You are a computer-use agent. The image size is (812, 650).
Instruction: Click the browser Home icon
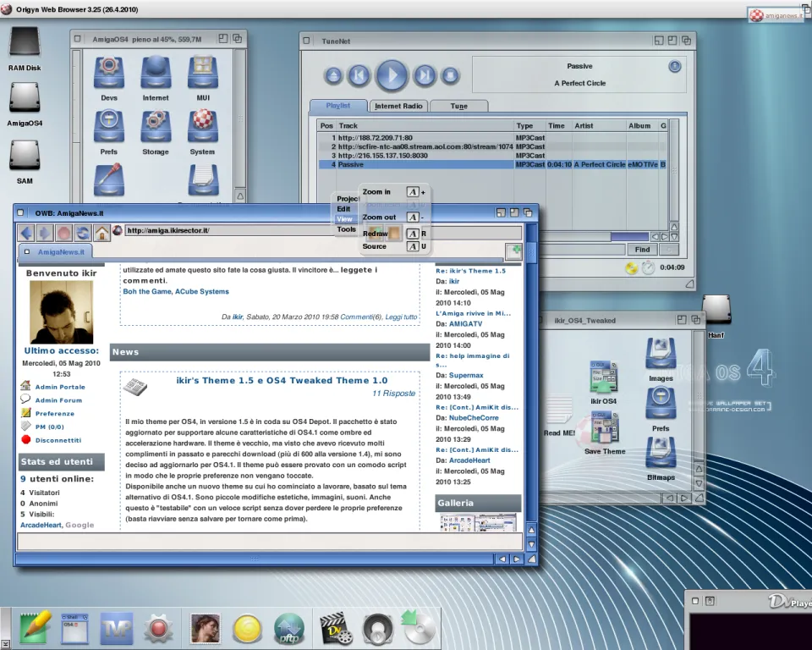click(x=102, y=232)
